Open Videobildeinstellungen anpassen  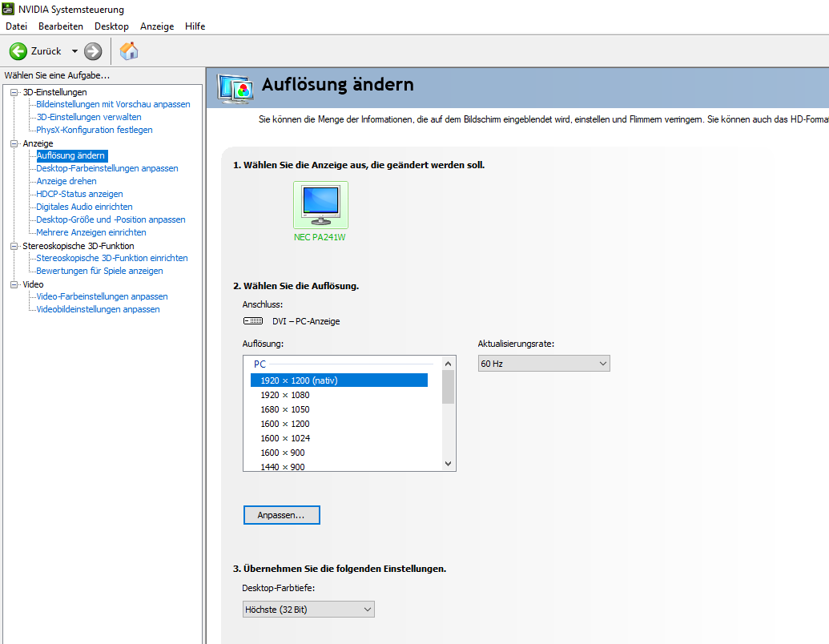[98, 309]
